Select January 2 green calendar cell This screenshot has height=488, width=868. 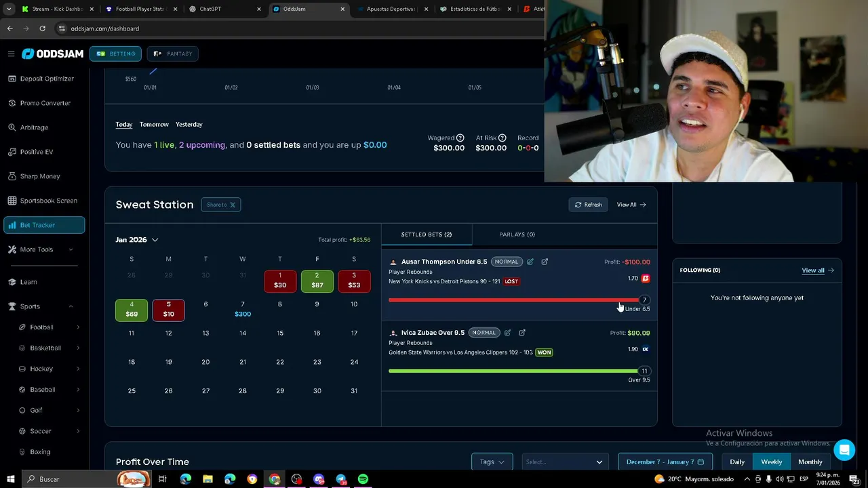coord(317,281)
